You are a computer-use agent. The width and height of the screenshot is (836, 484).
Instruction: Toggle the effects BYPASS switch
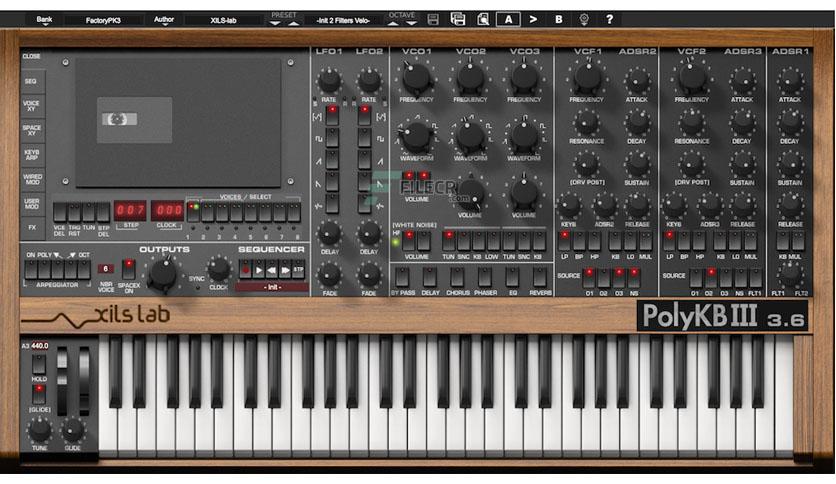(402, 277)
